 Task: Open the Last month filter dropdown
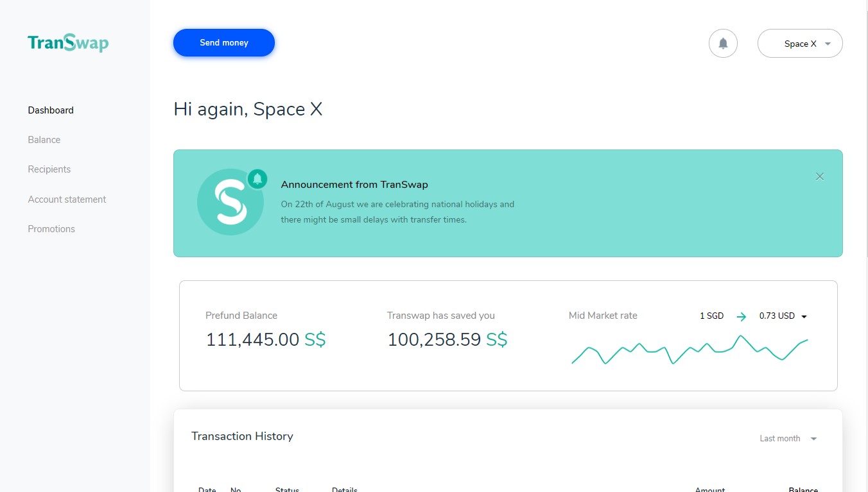(788, 439)
